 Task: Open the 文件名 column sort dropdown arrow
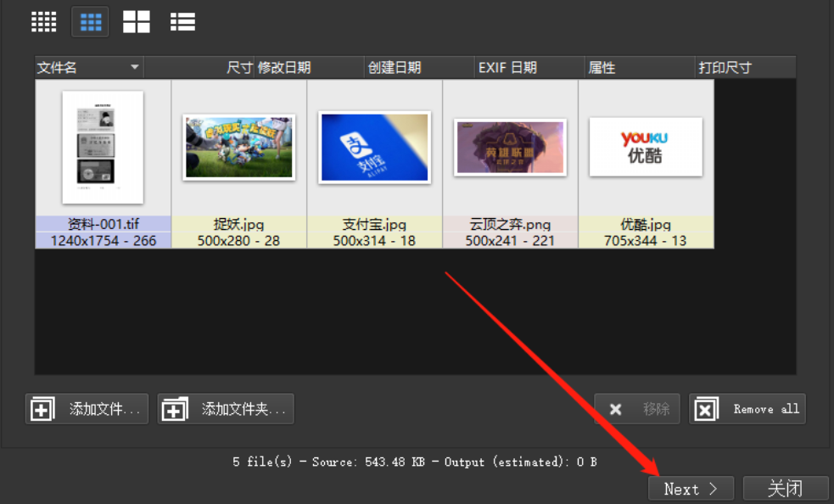(x=135, y=67)
